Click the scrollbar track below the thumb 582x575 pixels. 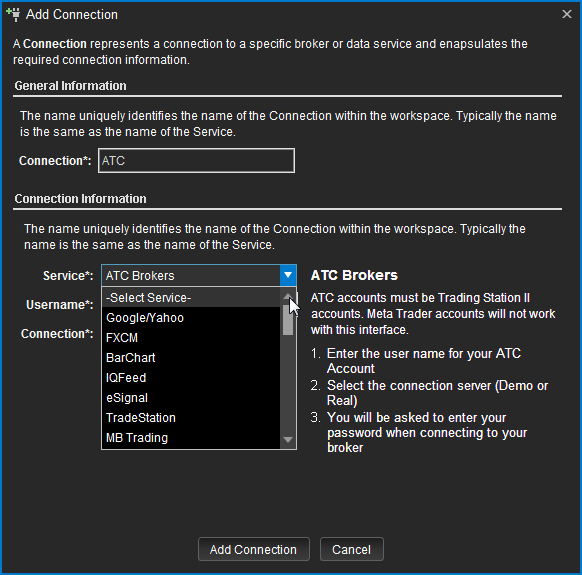tap(288, 384)
